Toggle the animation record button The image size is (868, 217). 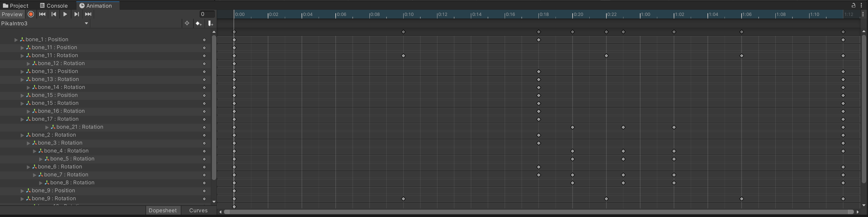tap(31, 14)
